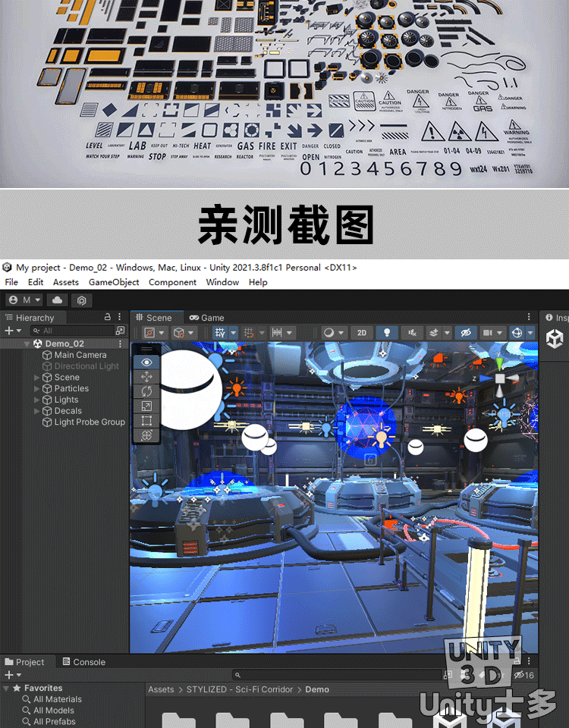The height and width of the screenshot is (728, 569).
Task: Toggle Scene gizmos visibility button
Action: click(x=517, y=332)
